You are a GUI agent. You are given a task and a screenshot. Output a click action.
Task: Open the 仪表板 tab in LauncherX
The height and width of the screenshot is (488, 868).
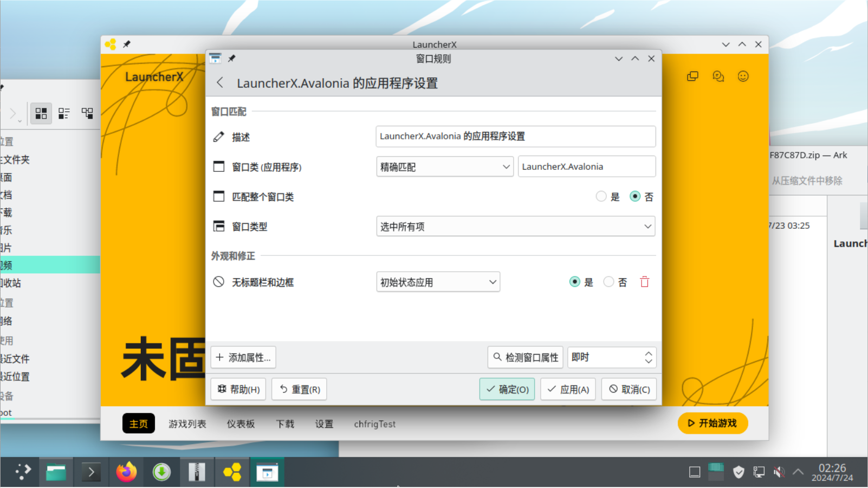pos(241,424)
